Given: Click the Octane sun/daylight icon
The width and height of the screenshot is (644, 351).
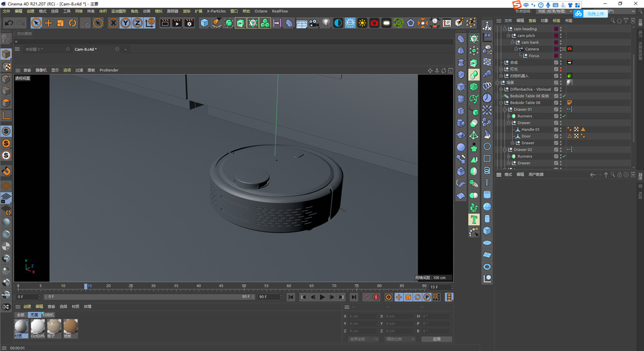Looking at the screenshot, I should click(362, 23).
